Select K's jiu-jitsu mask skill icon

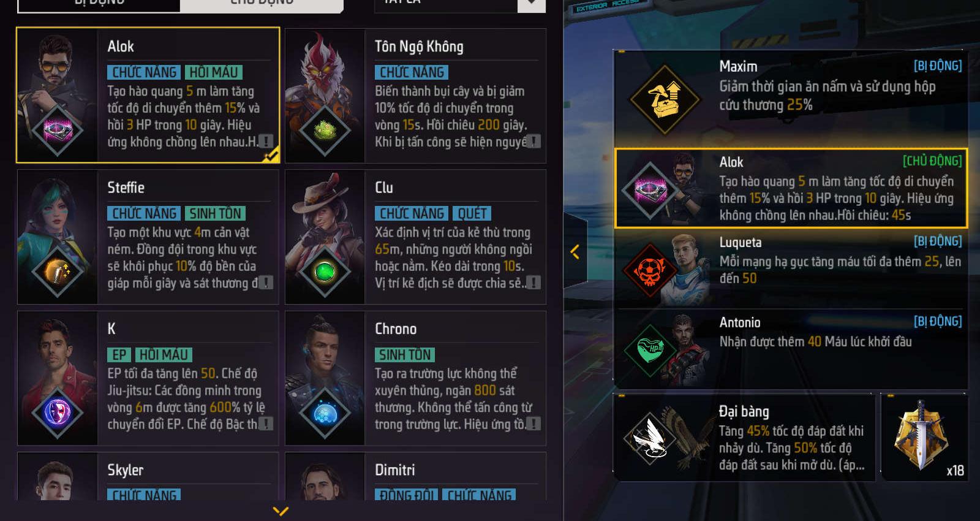[57, 413]
